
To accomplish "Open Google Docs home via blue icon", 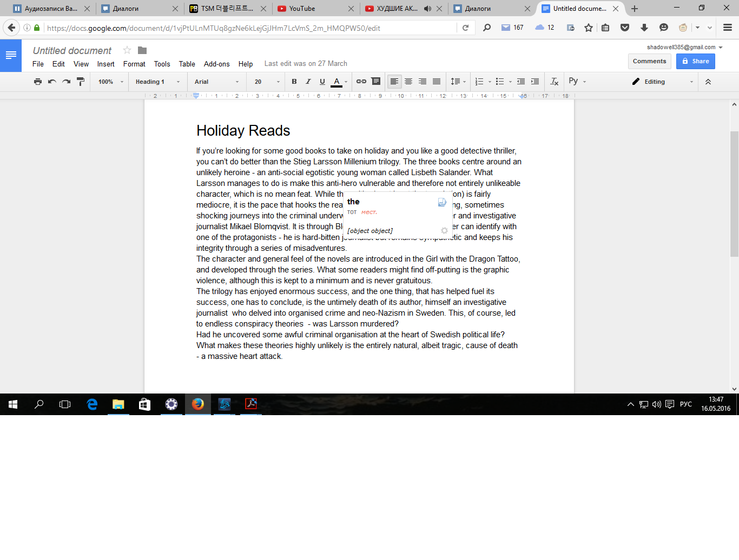I will [11, 56].
